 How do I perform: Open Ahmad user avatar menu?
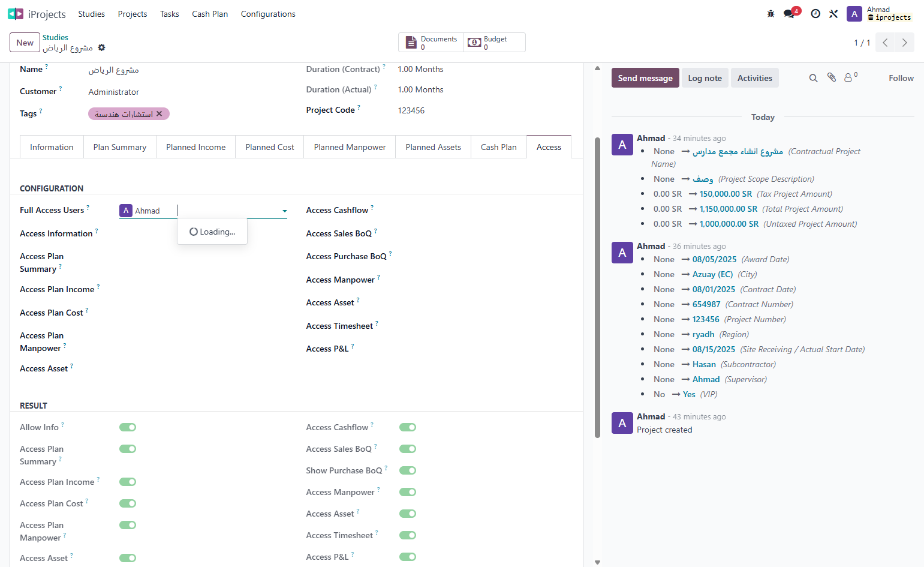point(854,14)
